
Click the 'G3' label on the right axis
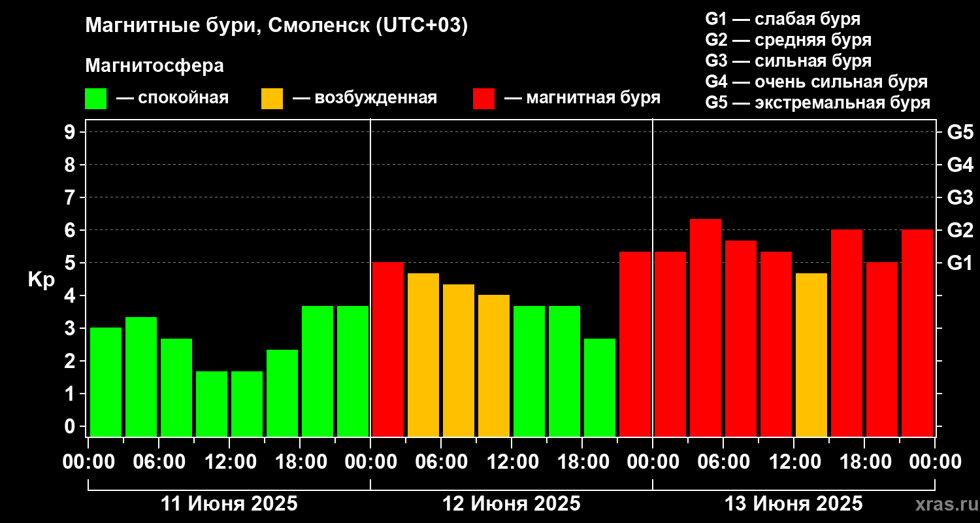pos(960,197)
